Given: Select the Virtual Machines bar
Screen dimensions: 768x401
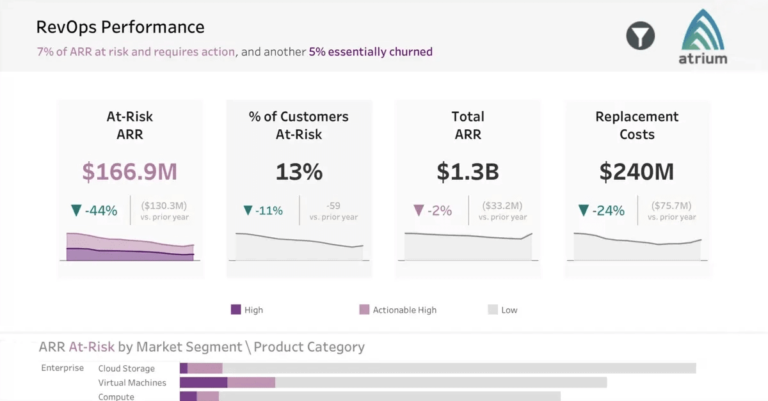Looking at the screenshot, I should (393, 382).
